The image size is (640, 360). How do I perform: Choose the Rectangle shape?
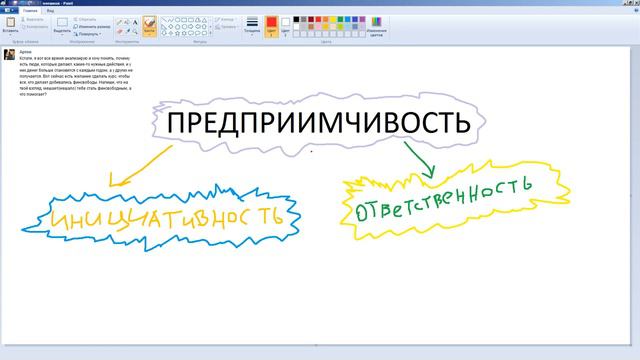click(184, 20)
